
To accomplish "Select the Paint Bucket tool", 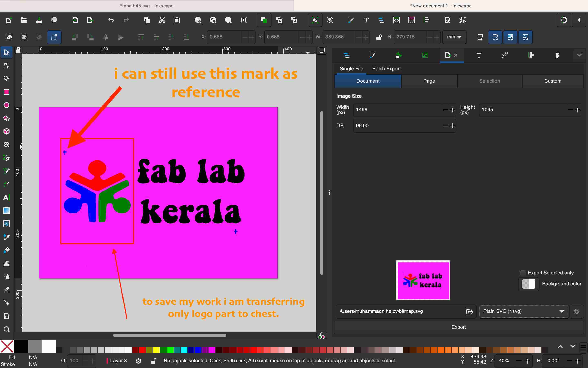I will pyautogui.click(x=7, y=250).
